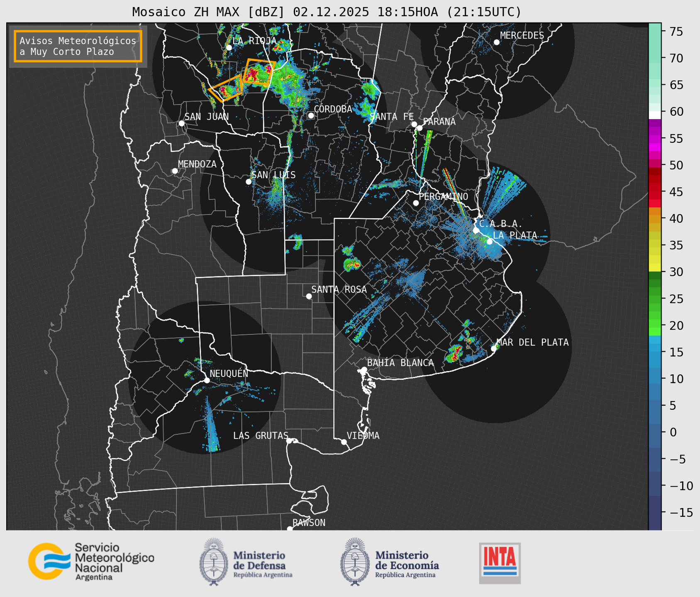This screenshot has width=700, height=597.
Task: Click the Mendoza city marker dot
Action: tap(175, 171)
